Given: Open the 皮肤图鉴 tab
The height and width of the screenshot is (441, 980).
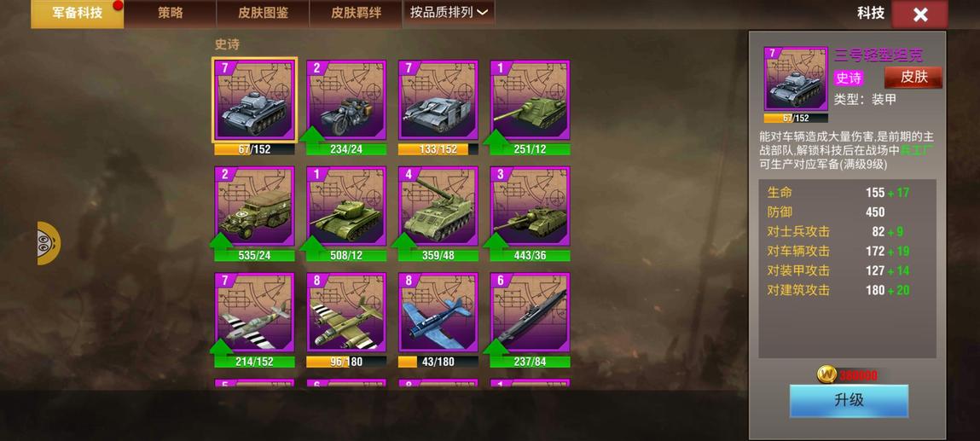Looking at the screenshot, I should point(264,13).
